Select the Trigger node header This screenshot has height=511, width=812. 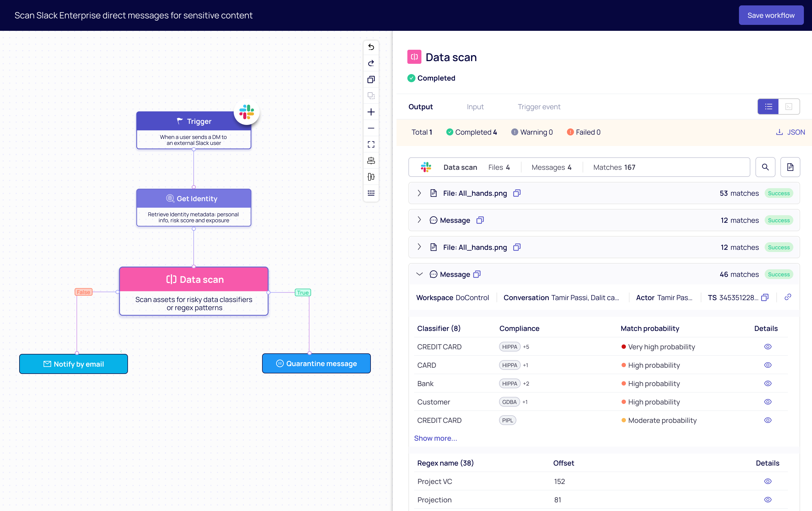point(194,121)
